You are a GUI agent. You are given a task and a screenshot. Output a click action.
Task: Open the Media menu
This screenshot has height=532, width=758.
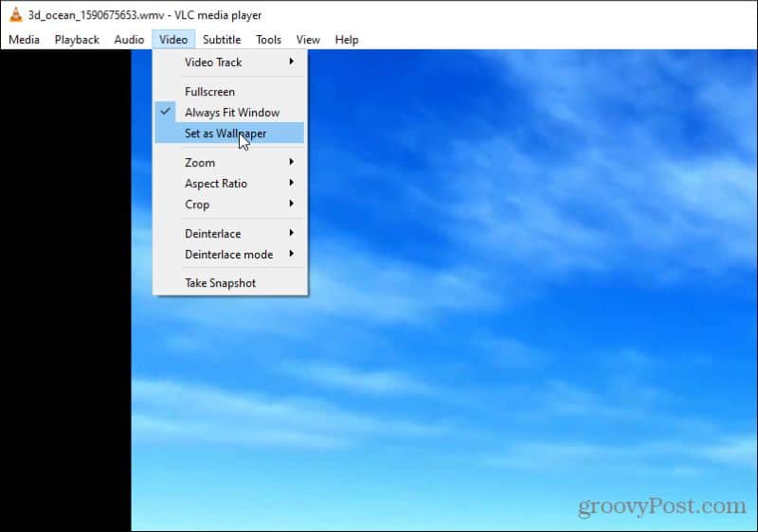[x=25, y=40]
